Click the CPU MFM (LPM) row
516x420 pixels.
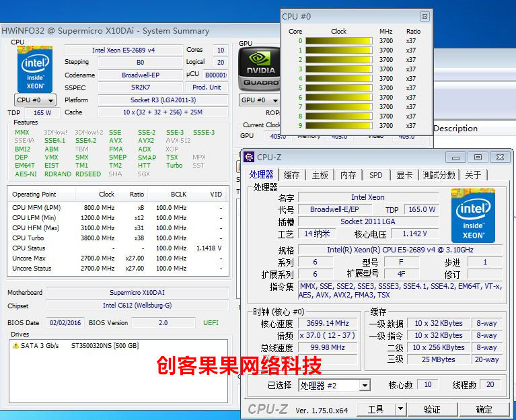(x=118, y=208)
